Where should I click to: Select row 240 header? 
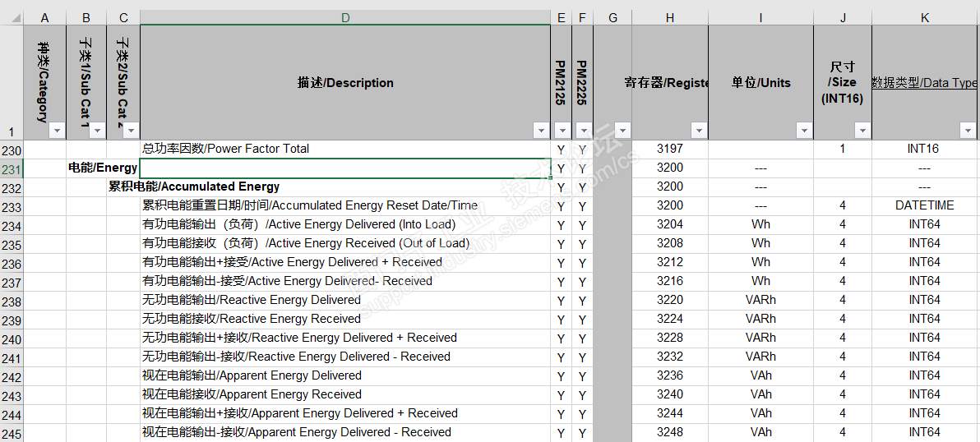click(x=12, y=339)
